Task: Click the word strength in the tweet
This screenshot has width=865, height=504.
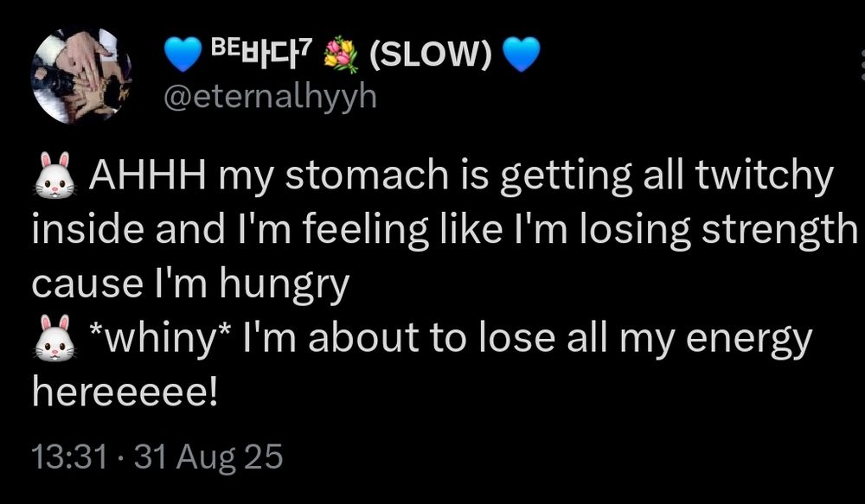Action: [779, 231]
